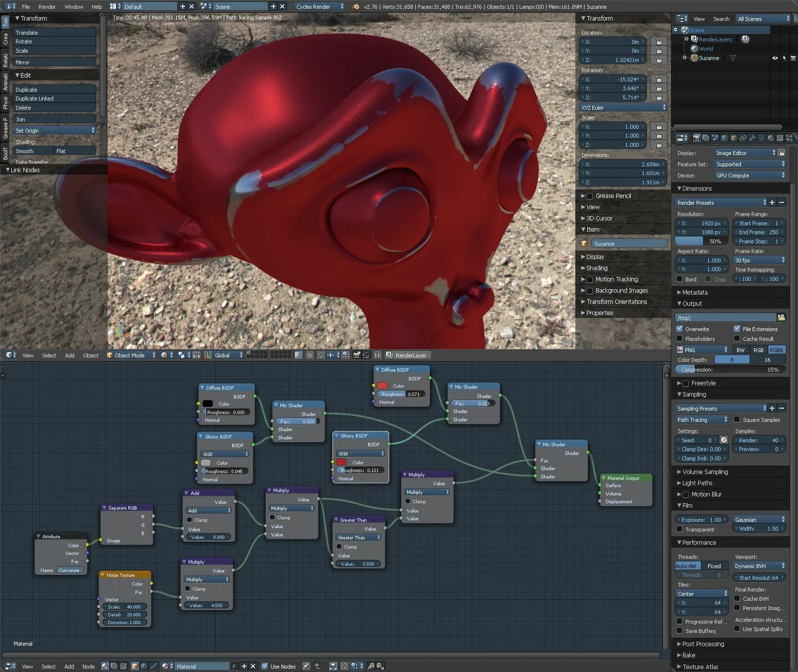
Task: Click the pause preview render icon in viewport header
Action: [x=377, y=356]
